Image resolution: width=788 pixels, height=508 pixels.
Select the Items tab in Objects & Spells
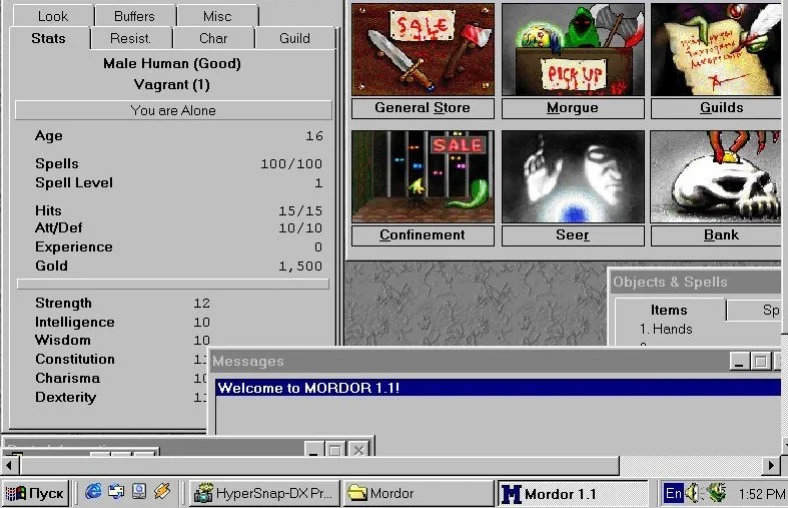(669, 310)
